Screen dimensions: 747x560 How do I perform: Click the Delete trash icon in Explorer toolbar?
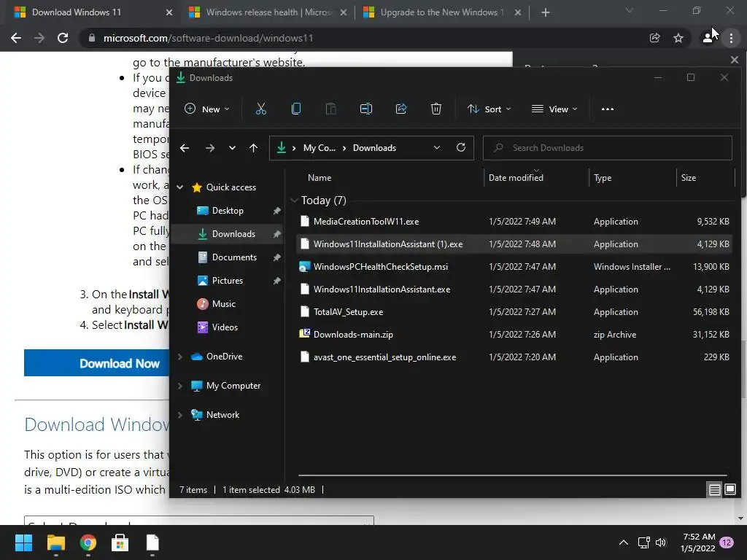click(x=436, y=109)
